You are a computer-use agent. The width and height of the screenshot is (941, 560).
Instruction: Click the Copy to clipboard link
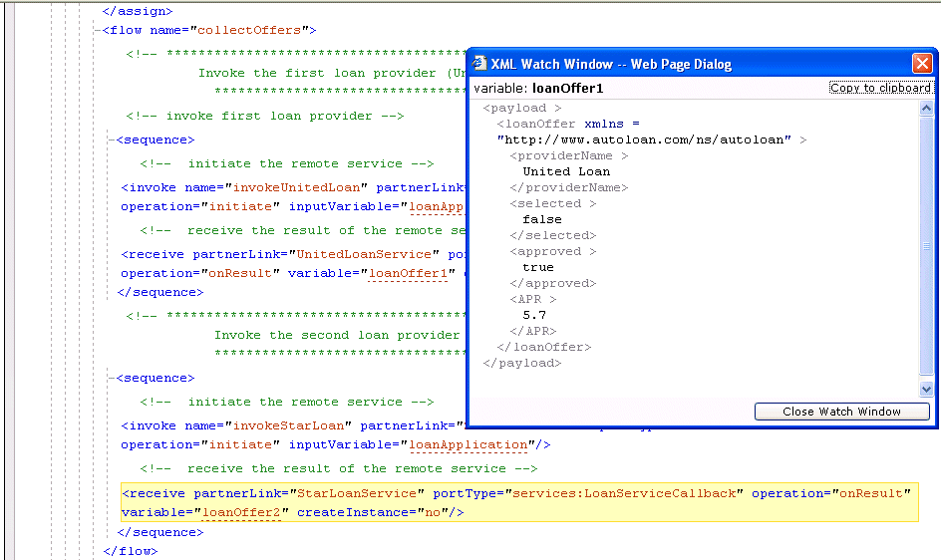click(x=880, y=88)
